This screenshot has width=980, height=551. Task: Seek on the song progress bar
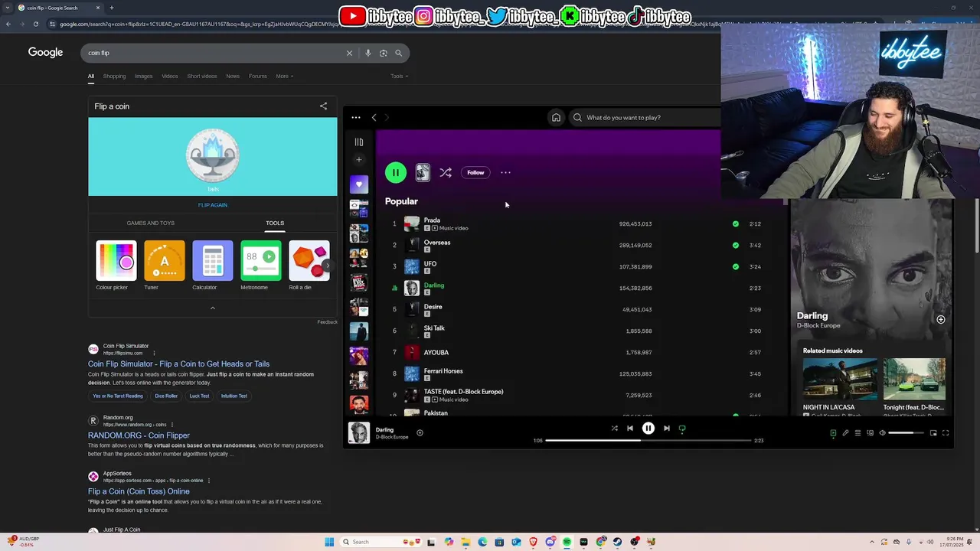click(x=648, y=440)
